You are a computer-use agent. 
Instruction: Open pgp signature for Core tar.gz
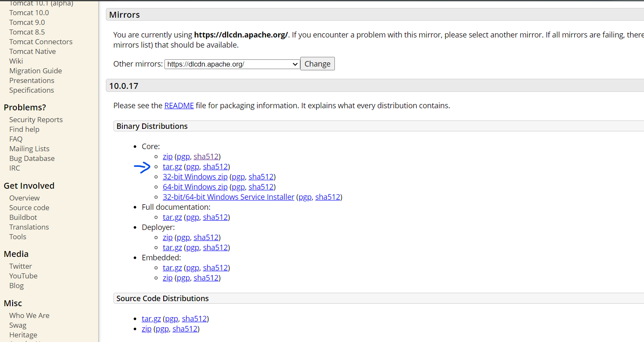[193, 166]
